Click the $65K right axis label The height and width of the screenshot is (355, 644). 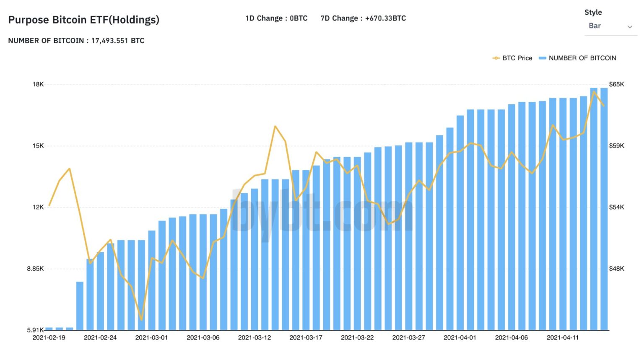pyautogui.click(x=616, y=84)
